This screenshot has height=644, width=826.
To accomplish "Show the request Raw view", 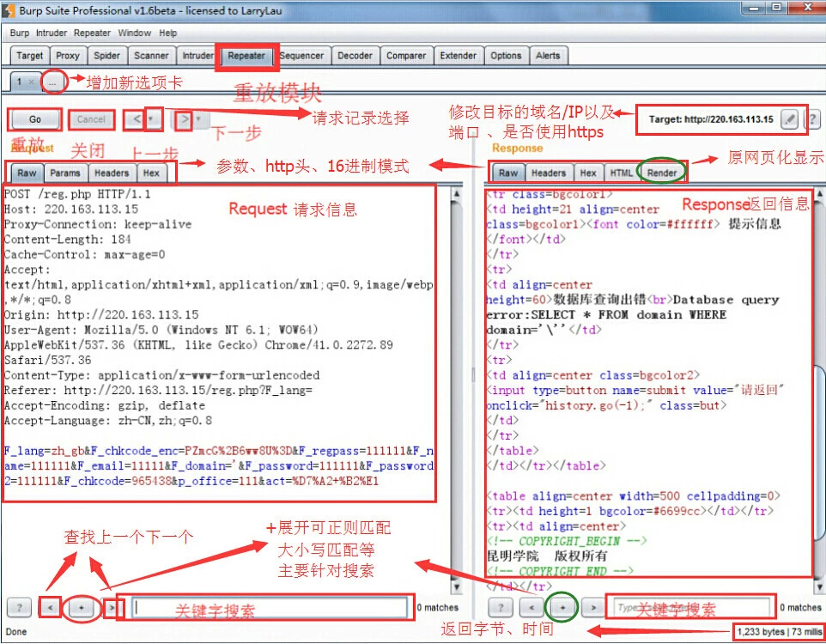I will tap(27, 173).
